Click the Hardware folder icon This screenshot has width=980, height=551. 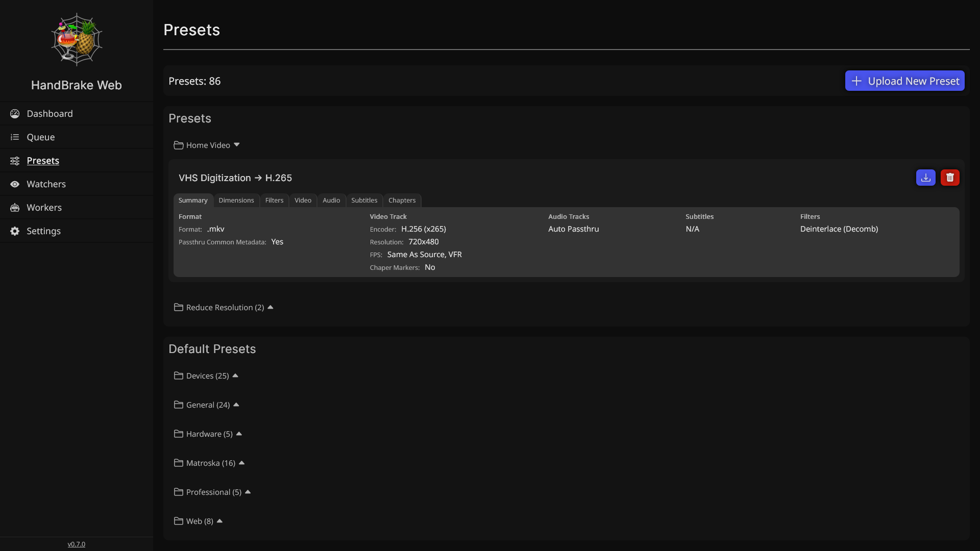[178, 434]
